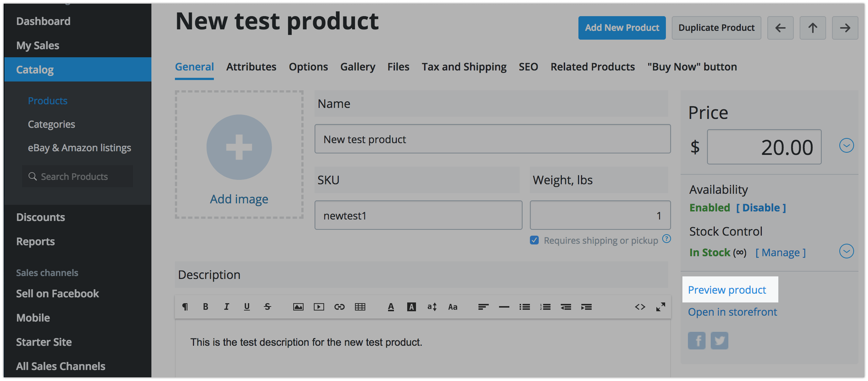This screenshot has height=381, width=868.
Task: Open the Preview product link
Action: click(727, 290)
